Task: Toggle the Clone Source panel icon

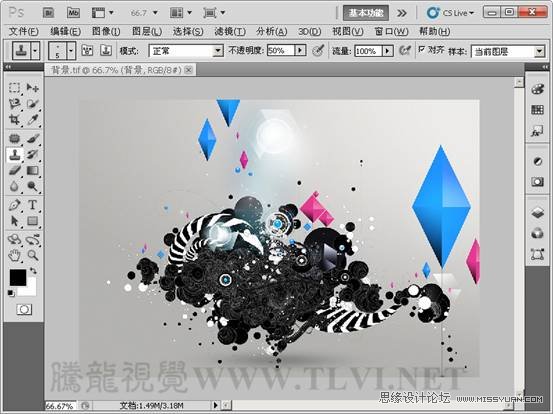Action: 105,50
